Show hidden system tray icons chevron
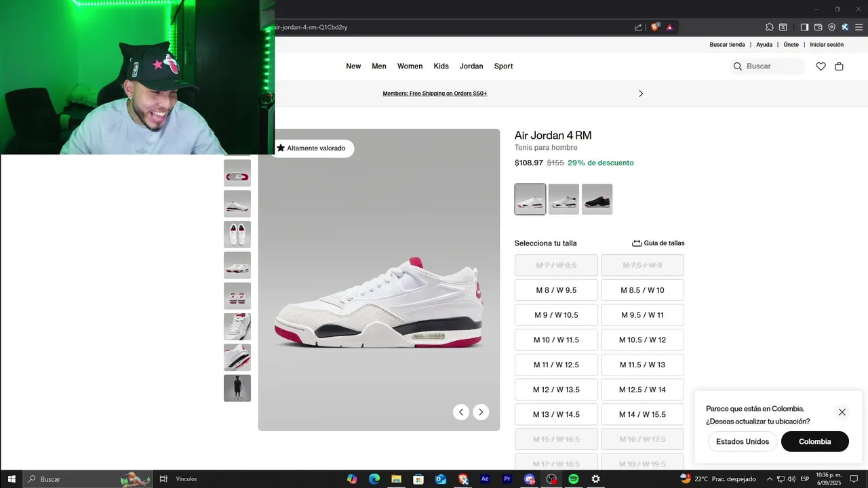 770,479
